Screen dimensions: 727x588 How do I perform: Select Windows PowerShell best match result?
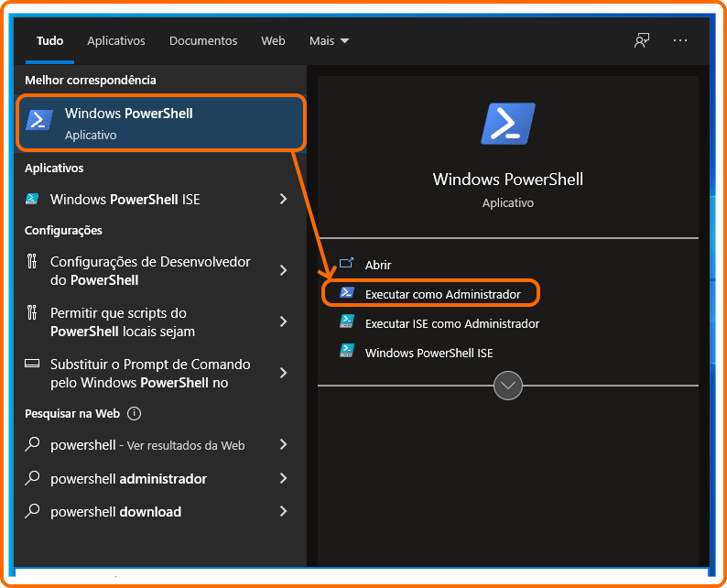click(160, 123)
